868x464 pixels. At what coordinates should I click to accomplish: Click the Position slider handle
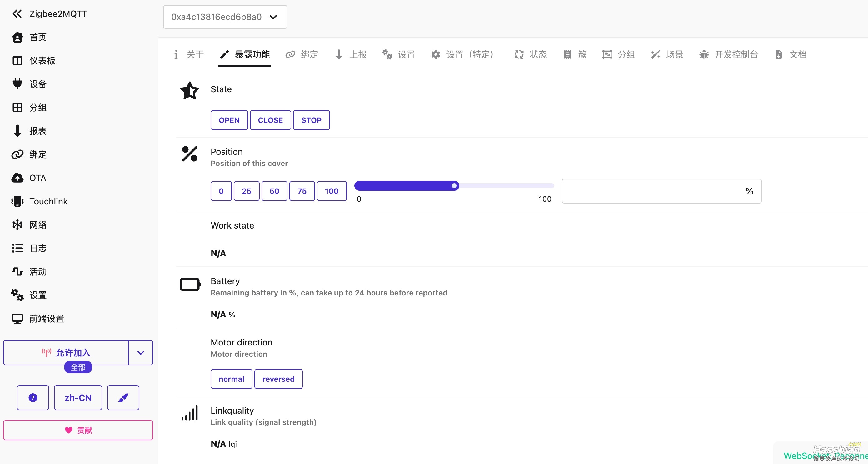454,186
